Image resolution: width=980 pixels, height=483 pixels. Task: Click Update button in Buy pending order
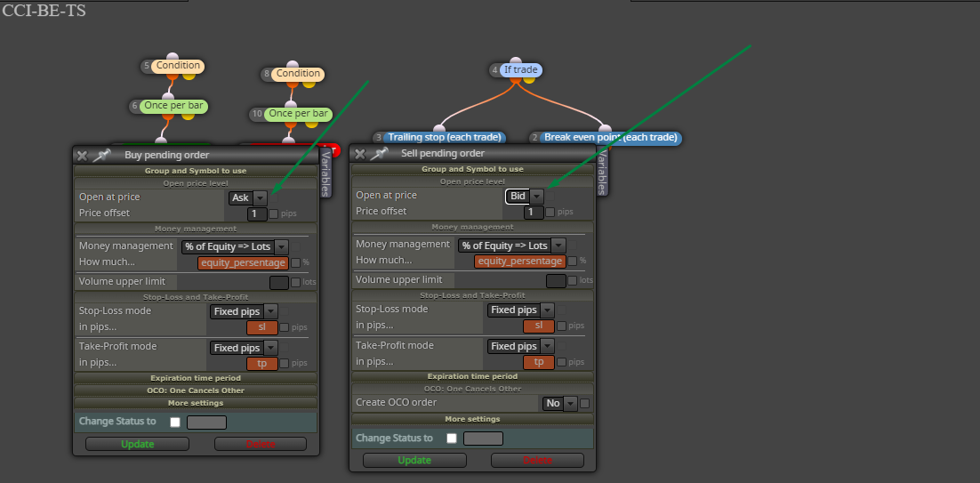pyautogui.click(x=138, y=444)
